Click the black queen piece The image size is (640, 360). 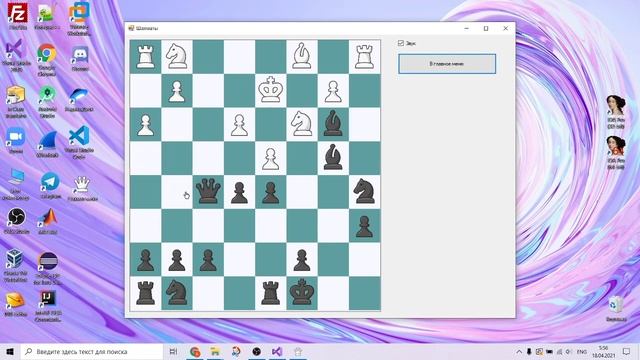pos(208,191)
